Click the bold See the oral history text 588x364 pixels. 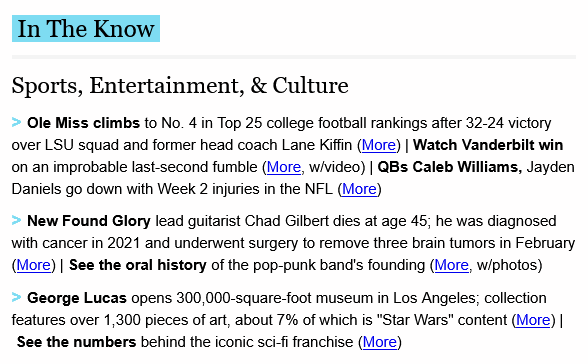pos(138,265)
